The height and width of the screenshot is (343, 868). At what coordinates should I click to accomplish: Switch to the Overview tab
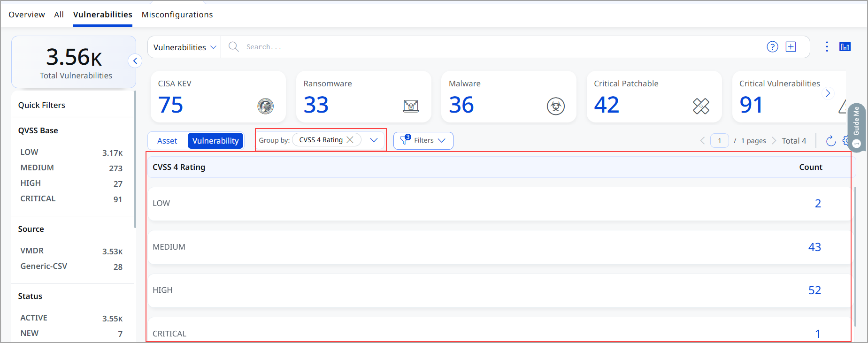[x=27, y=15]
